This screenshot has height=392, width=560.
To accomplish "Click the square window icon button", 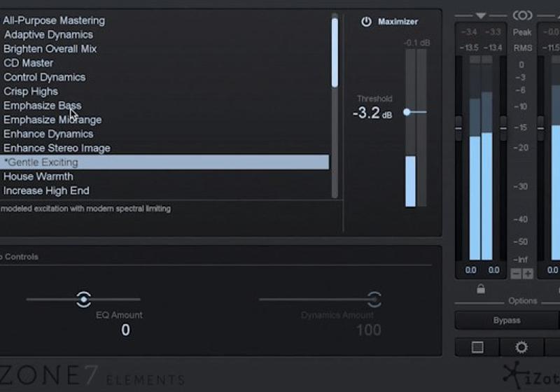I will click(x=477, y=347).
